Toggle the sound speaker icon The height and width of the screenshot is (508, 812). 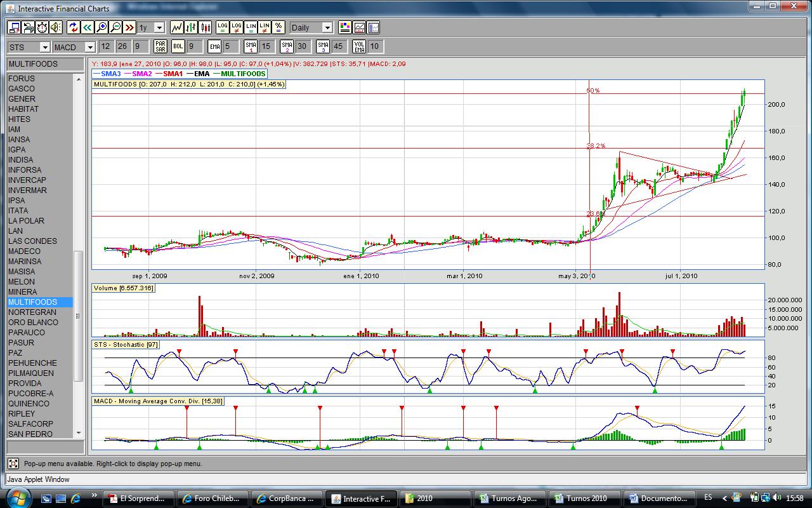(56, 27)
